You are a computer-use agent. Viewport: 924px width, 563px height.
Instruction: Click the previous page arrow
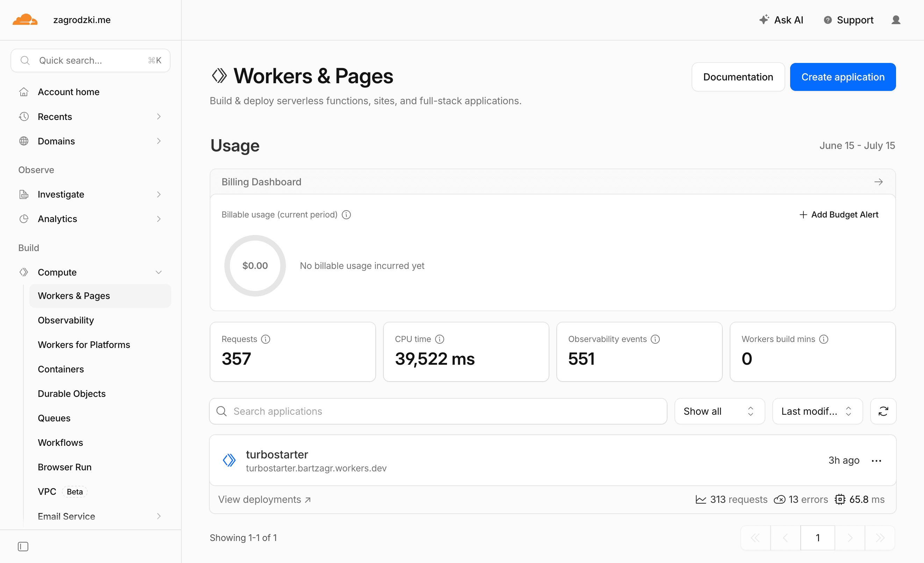pos(786,538)
